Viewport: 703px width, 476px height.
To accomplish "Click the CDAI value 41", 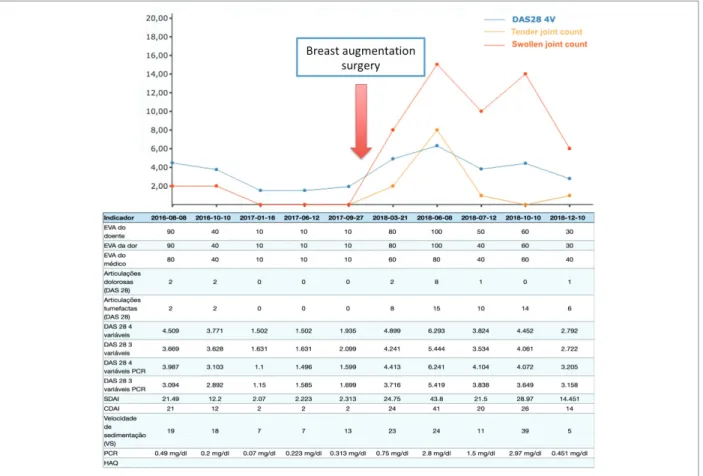I will click(x=437, y=409).
